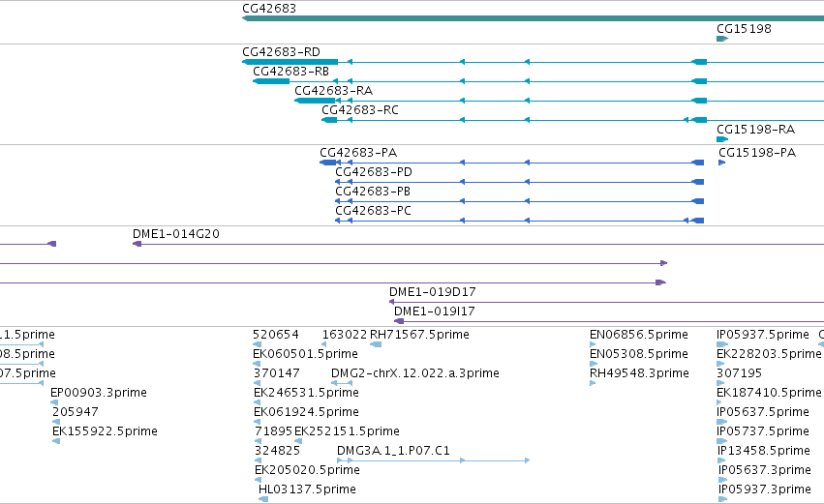The image size is (824, 504).
Task: Open the EK246531.5prime EST label
Action: (x=306, y=393)
